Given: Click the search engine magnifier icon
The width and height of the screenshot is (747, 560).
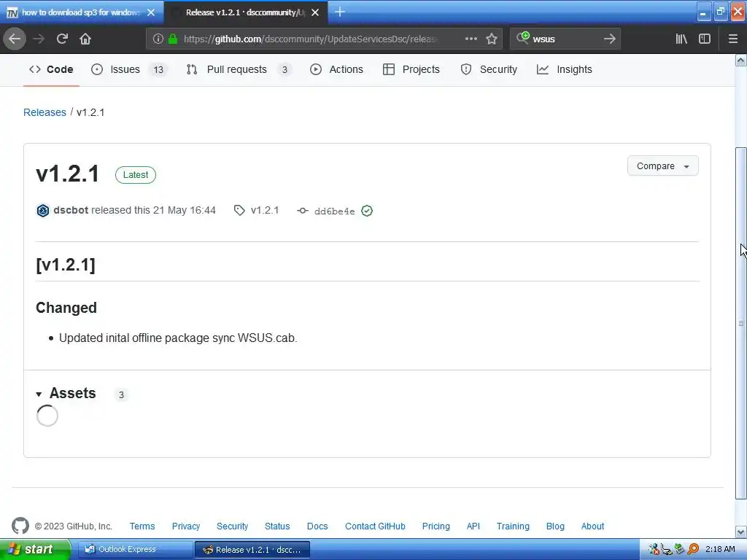Looking at the screenshot, I should coord(522,38).
